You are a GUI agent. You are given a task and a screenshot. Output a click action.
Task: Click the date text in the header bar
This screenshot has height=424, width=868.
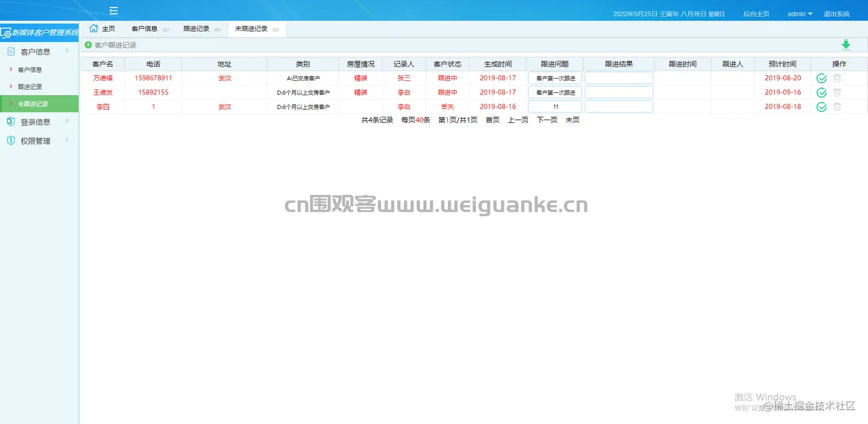point(669,14)
